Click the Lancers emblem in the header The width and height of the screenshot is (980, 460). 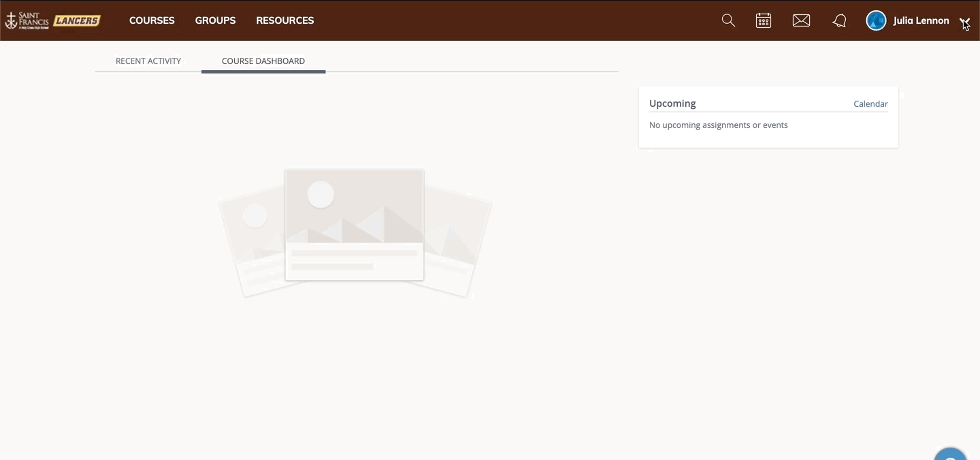pyautogui.click(x=76, y=20)
